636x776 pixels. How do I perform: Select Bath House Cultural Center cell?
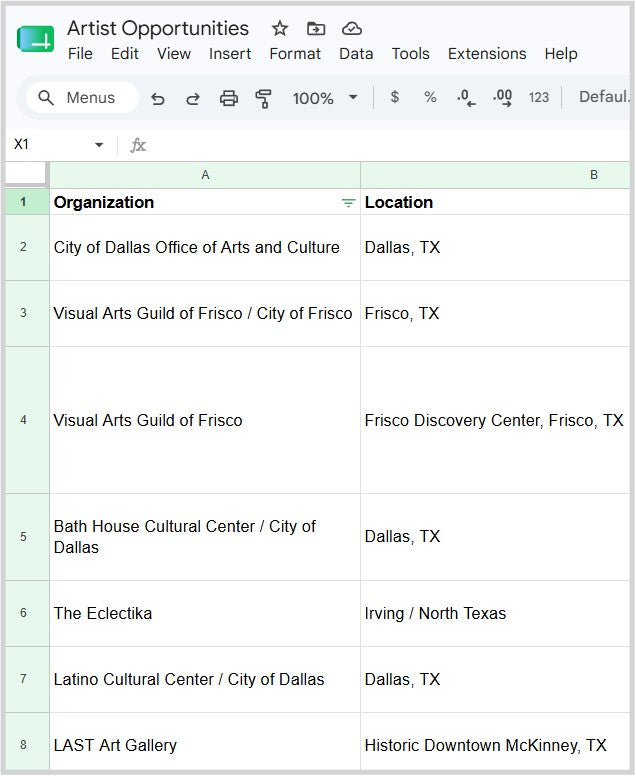click(x=205, y=537)
